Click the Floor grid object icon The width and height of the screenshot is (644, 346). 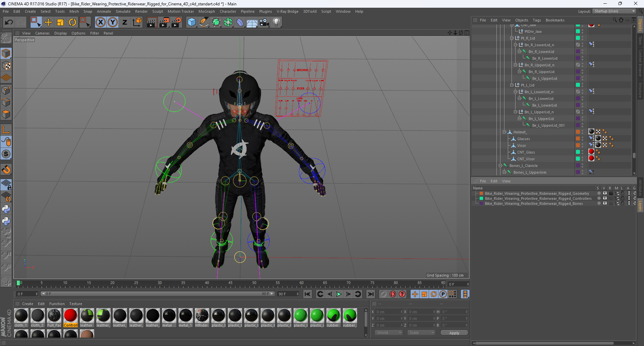252,22
